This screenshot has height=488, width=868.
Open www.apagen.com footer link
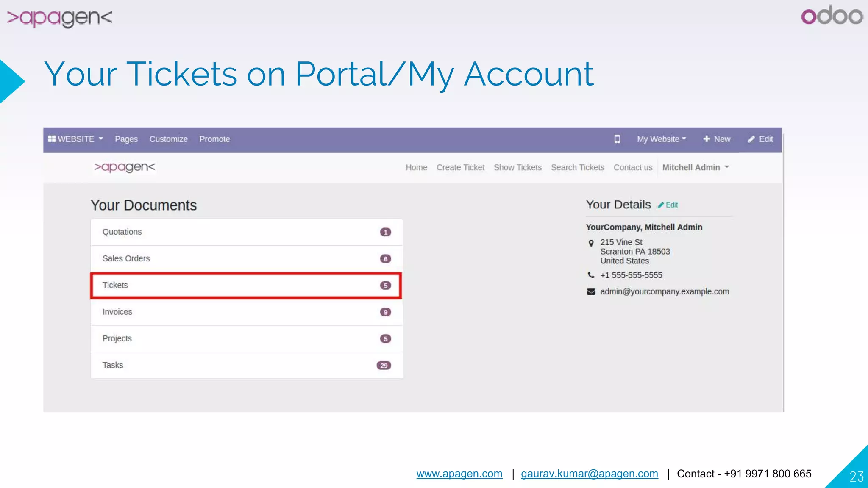pyautogui.click(x=459, y=474)
